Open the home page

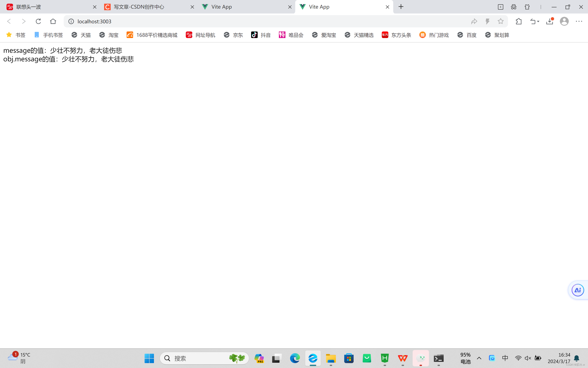[53, 21]
